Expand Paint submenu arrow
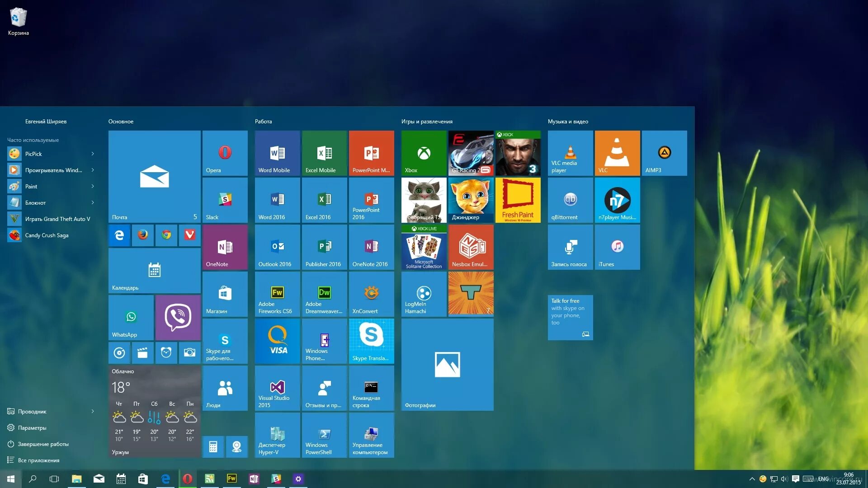 click(x=92, y=186)
